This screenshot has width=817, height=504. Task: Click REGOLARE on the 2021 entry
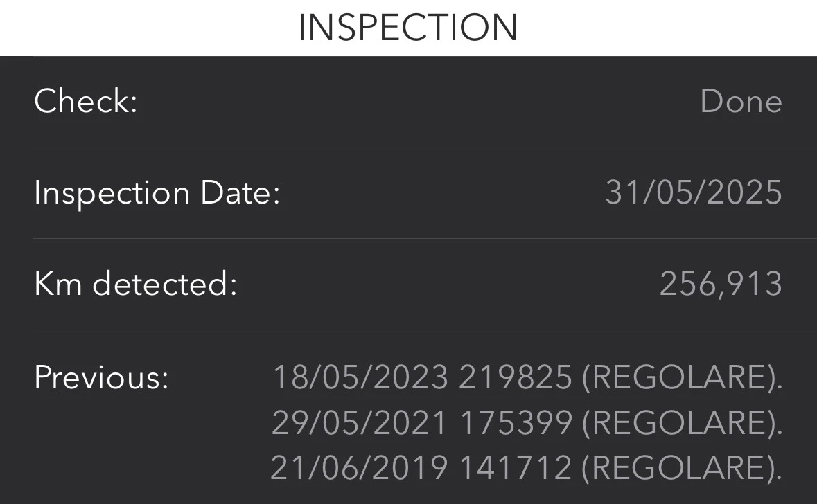(677, 423)
